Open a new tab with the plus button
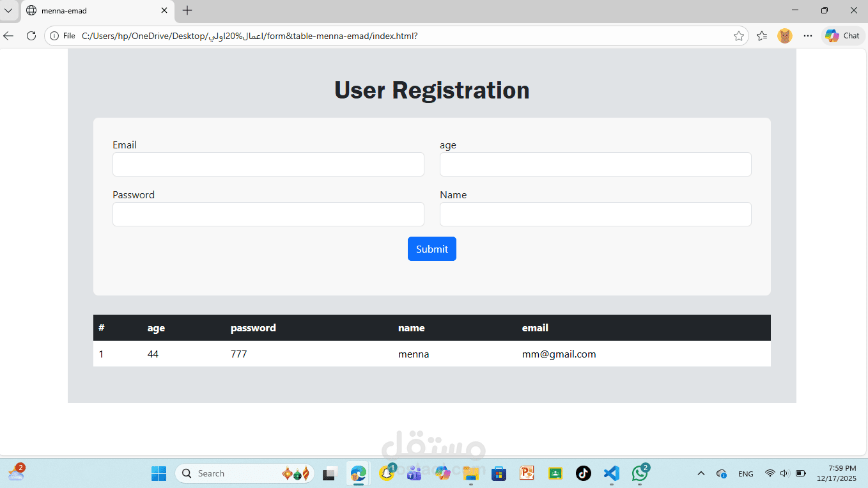This screenshot has height=488, width=868. coord(186,10)
